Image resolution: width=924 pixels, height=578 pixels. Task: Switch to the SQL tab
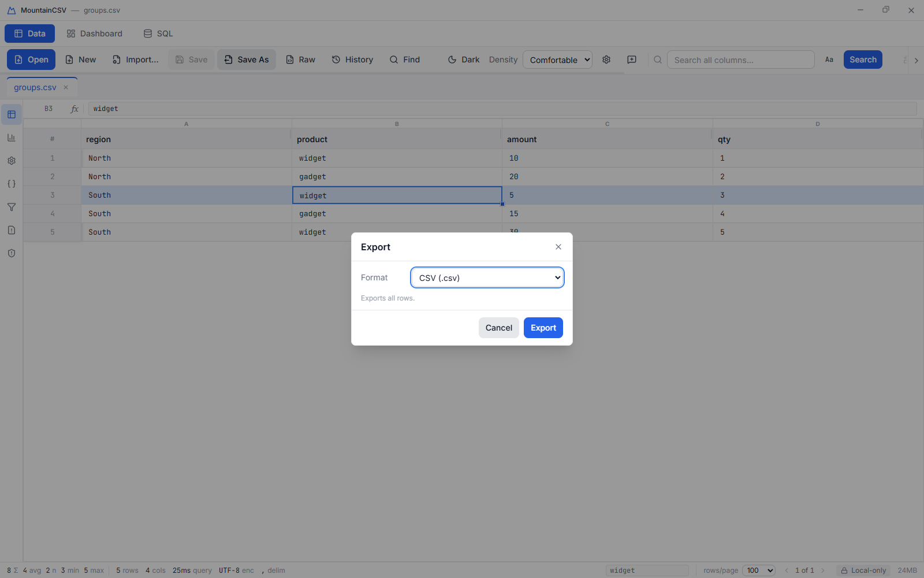(158, 34)
